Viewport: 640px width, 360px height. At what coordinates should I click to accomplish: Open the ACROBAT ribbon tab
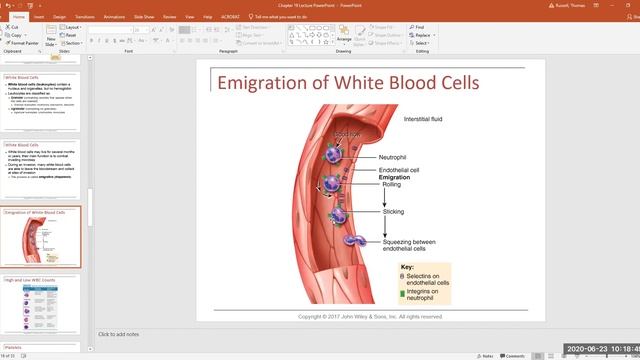(230, 17)
